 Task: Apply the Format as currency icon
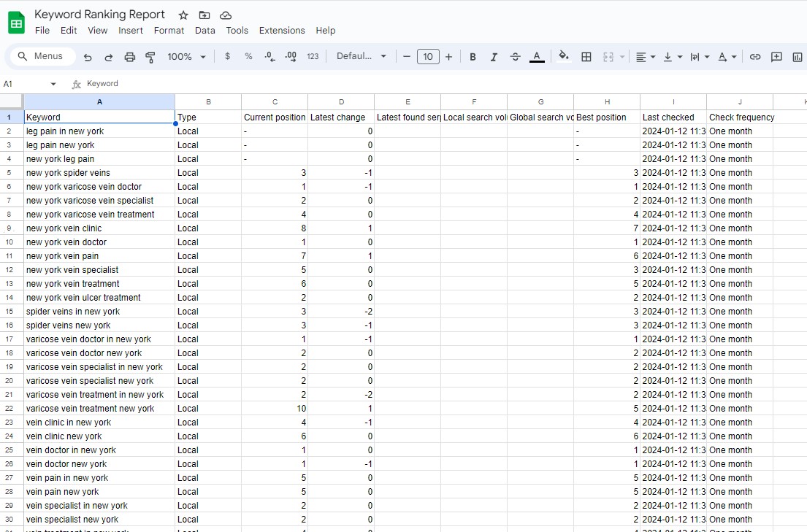pos(227,56)
